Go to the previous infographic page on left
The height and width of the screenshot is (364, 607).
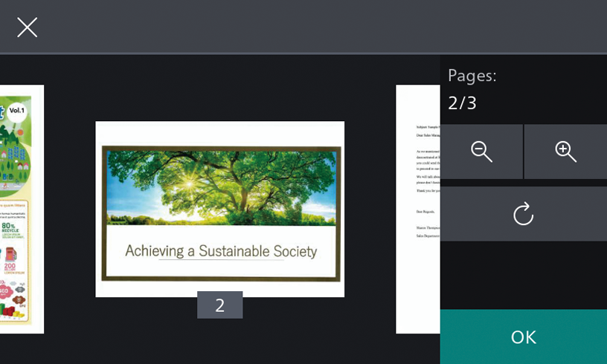tap(21, 208)
